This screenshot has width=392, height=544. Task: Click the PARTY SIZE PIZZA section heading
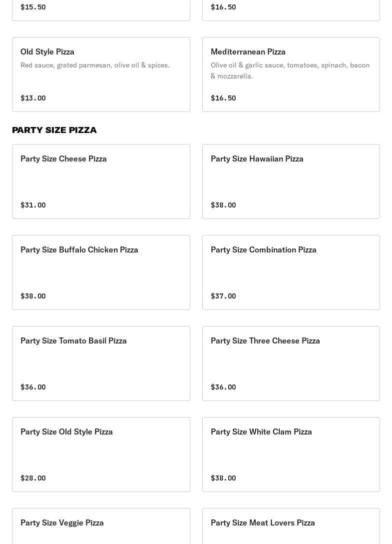pyautogui.click(x=54, y=130)
